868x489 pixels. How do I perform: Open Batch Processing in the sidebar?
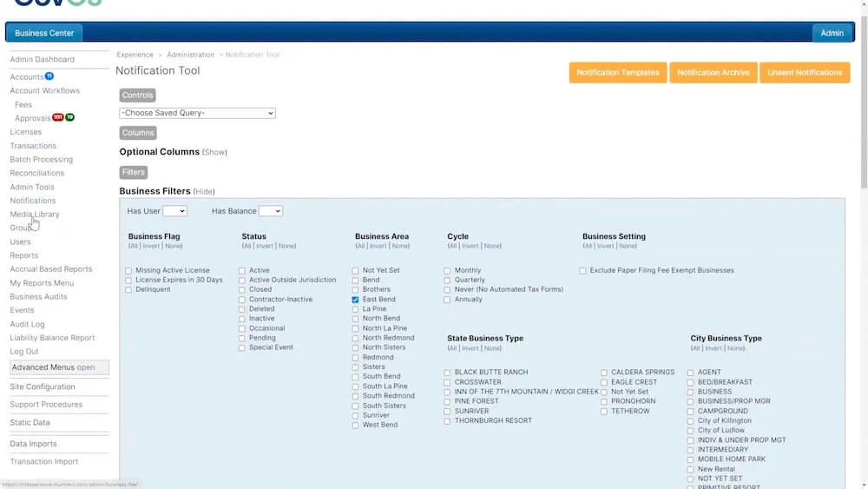pos(41,160)
